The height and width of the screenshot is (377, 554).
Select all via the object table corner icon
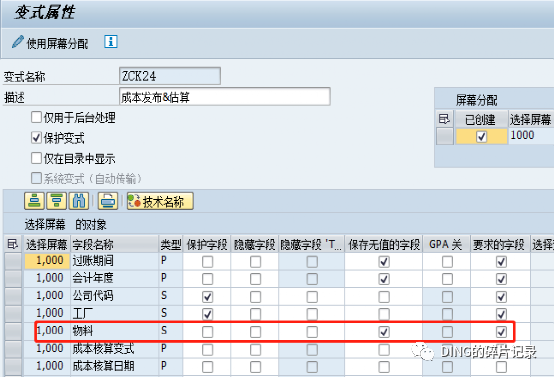tap(13, 244)
